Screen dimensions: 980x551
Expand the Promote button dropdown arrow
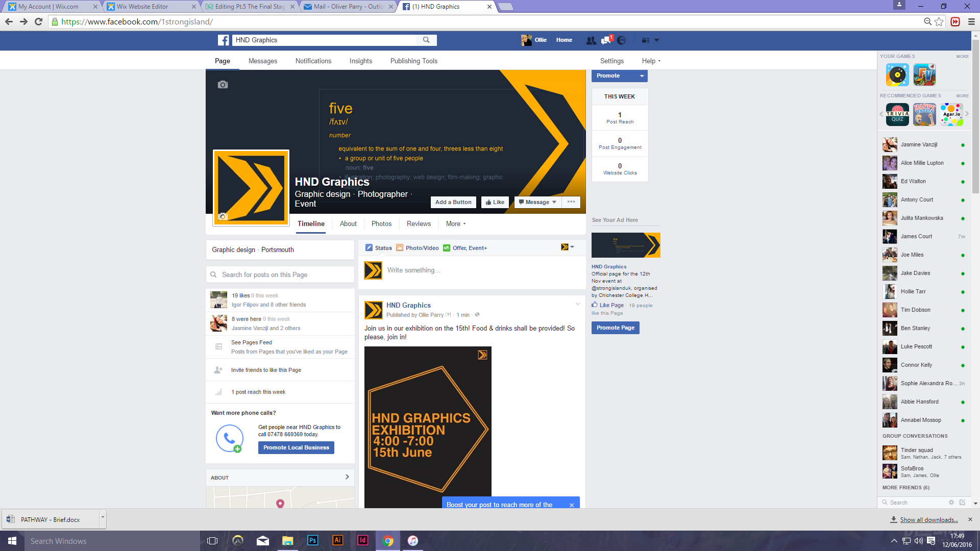(x=642, y=76)
